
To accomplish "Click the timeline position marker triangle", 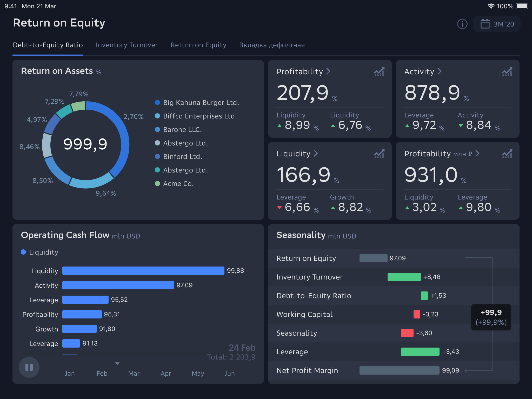I will [117, 363].
